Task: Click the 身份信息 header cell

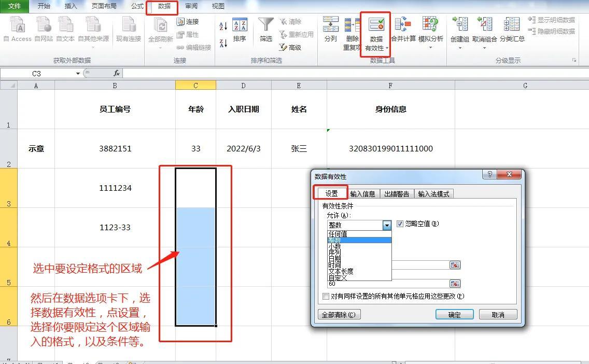Action: pos(390,109)
